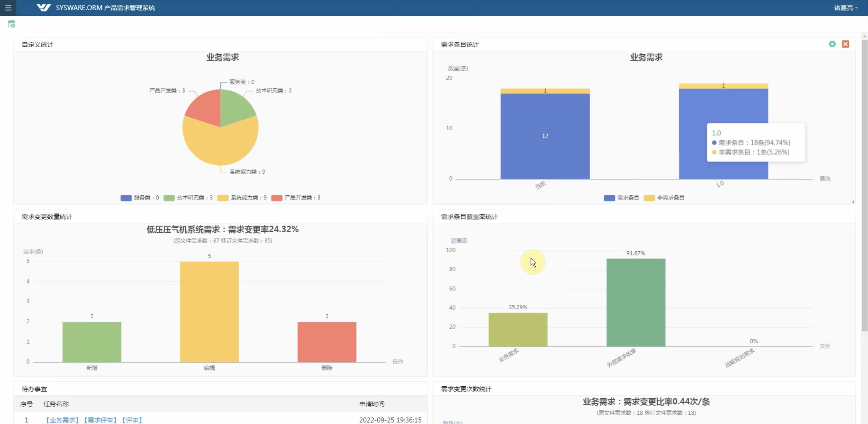The width and height of the screenshot is (868, 424).
Task: Click the green 外部需求收集 coverage bar
Action: point(635,302)
